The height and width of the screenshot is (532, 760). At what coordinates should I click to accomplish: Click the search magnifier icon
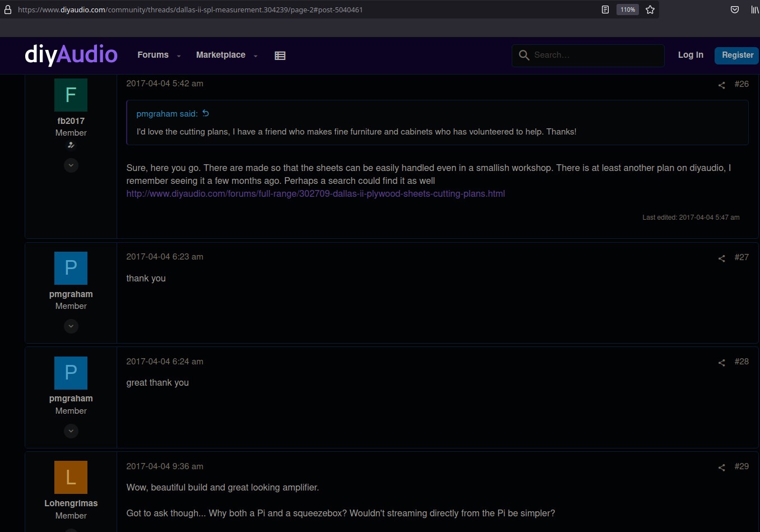click(524, 55)
